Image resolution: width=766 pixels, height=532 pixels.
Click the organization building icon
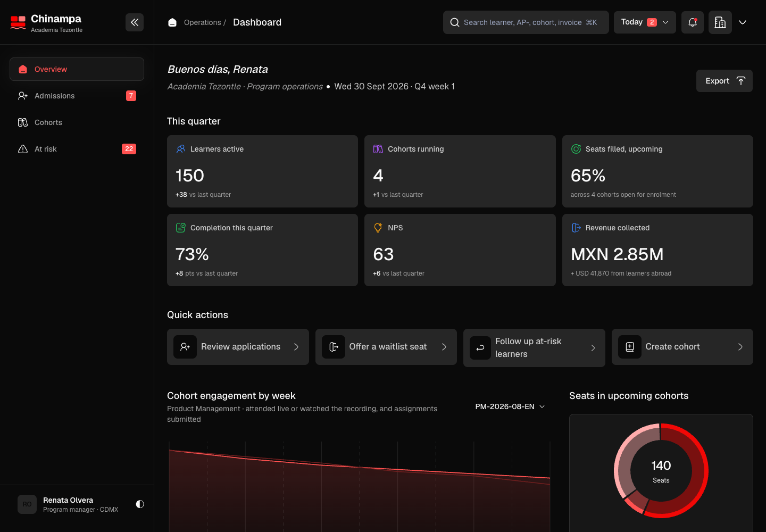pyautogui.click(x=720, y=22)
